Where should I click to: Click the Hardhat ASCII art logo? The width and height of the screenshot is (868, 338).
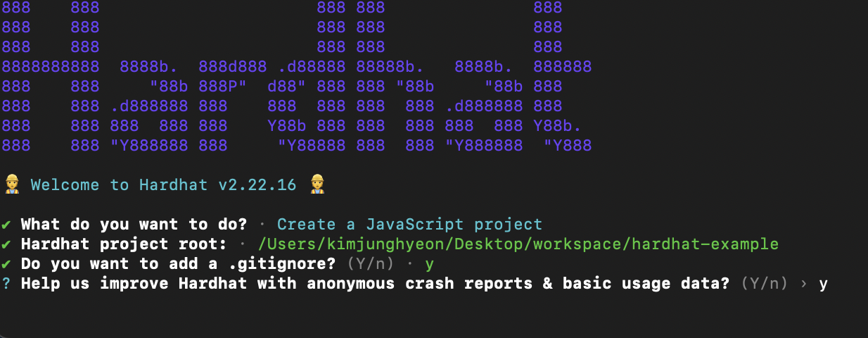tap(295, 77)
